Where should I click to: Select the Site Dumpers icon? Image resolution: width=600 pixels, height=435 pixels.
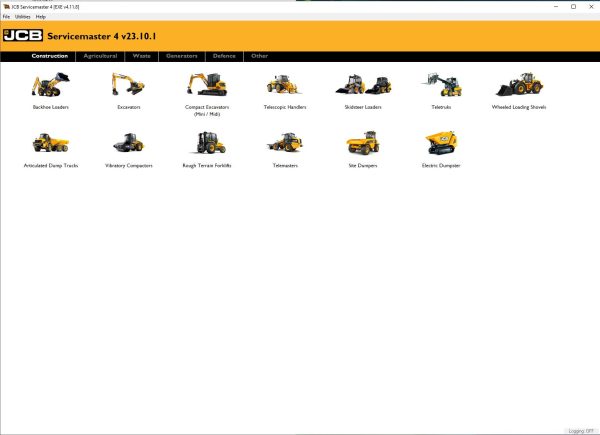(363, 142)
